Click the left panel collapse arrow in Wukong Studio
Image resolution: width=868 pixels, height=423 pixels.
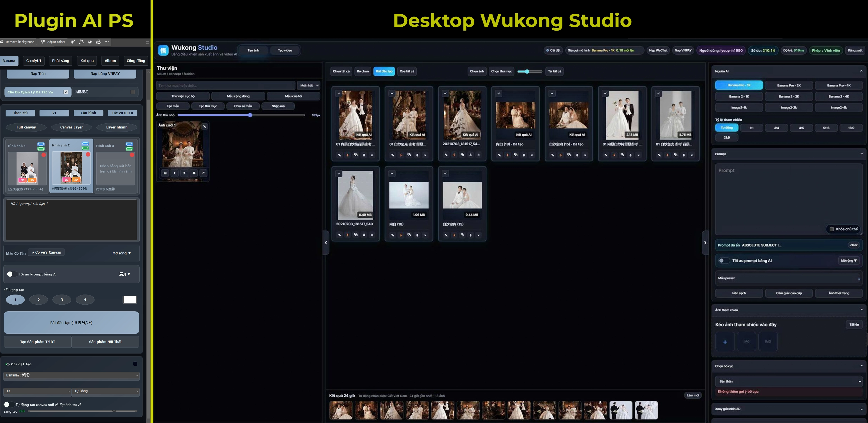click(326, 243)
